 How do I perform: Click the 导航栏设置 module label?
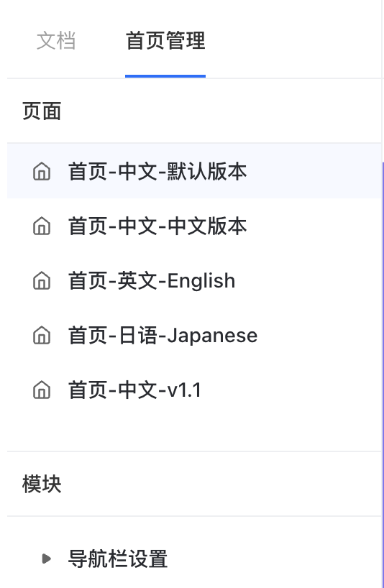click(x=118, y=559)
